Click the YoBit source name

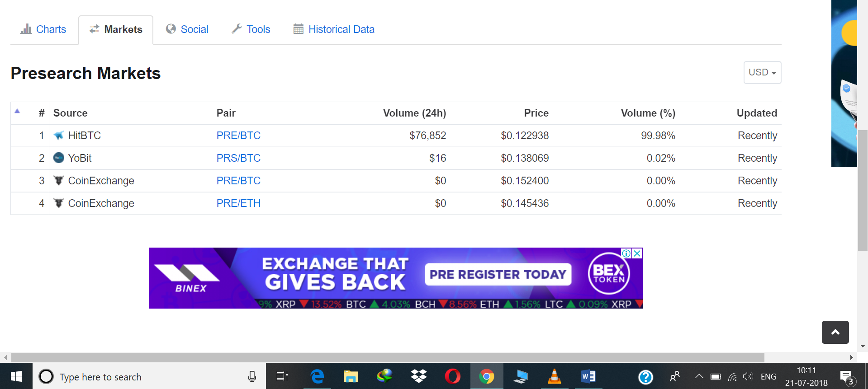point(80,158)
